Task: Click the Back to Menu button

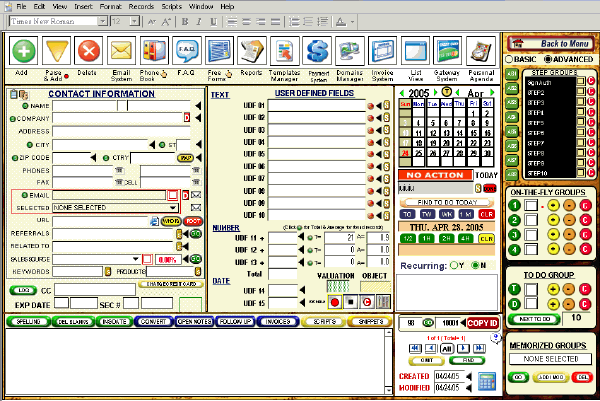Action: pos(549,43)
